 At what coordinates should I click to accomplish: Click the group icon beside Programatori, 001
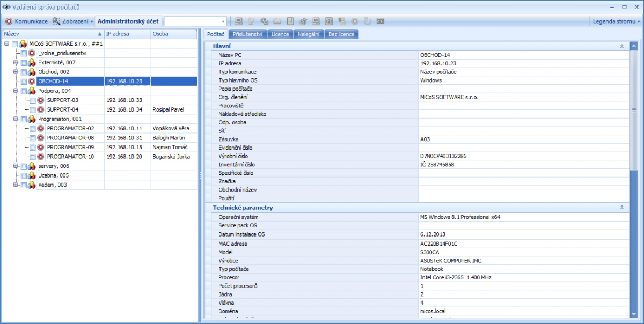(x=32, y=119)
